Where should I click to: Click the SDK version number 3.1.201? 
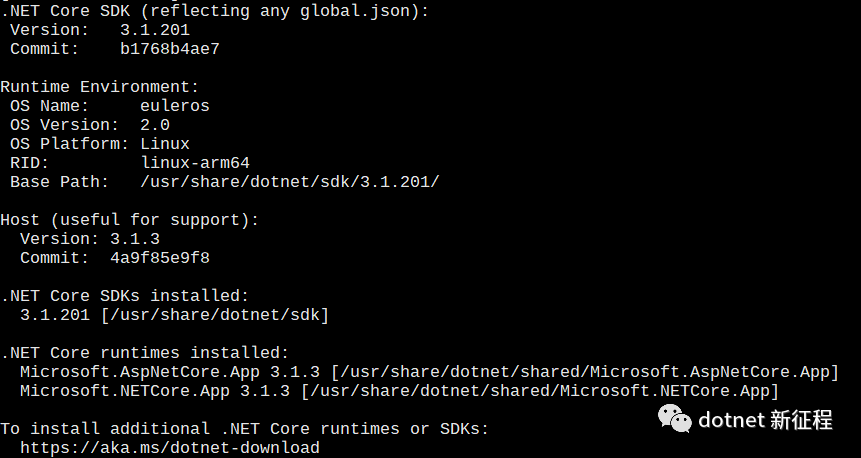[154, 30]
